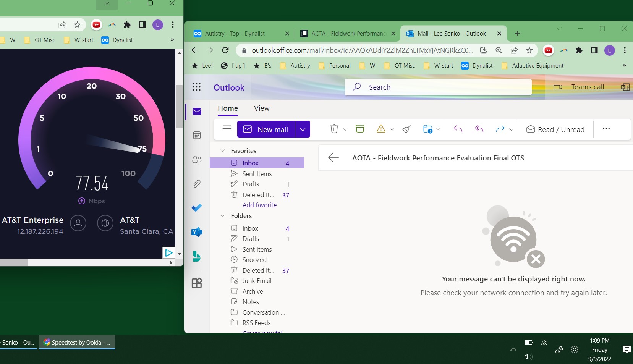633x364 pixels.
Task: Show more bookmarks in Outlook window
Action: point(624,65)
